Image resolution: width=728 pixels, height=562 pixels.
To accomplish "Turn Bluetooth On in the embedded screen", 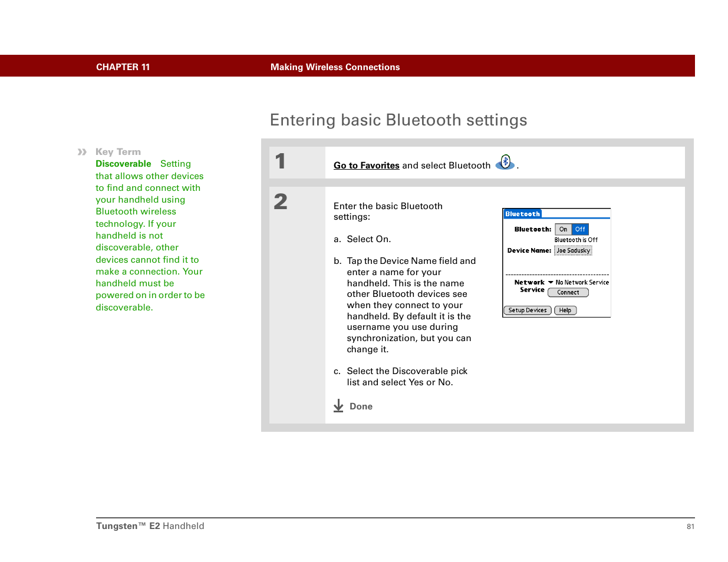I will pos(563,229).
